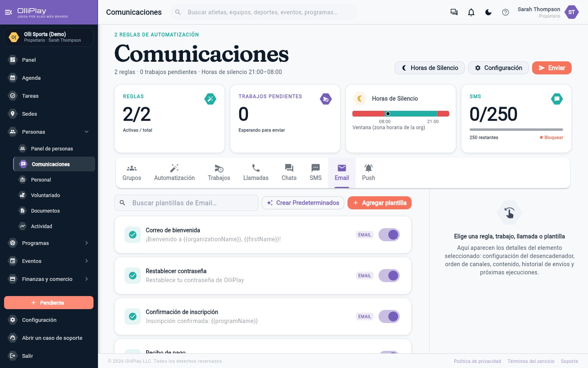588x368 pixels.
Task: Select the Comunicaciones sidebar item
Action: (x=54, y=164)
